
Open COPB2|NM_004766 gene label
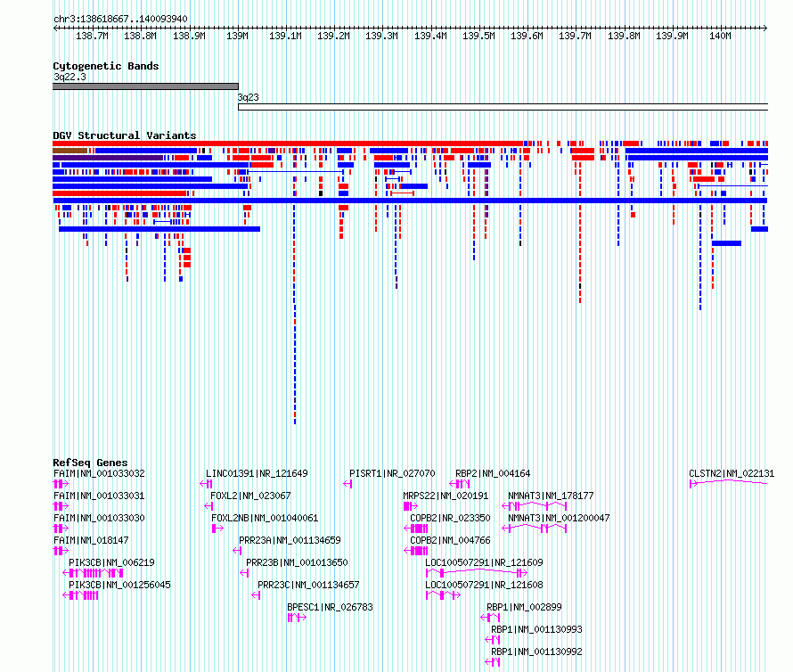pos(450,540)
